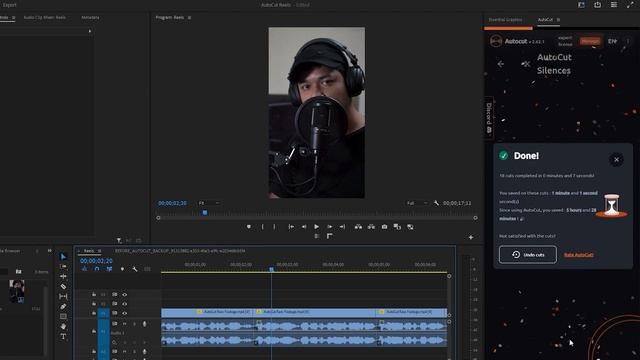Toggle Snap in timeline
Screen dimensions: 640x360
[x=97, y=269]
